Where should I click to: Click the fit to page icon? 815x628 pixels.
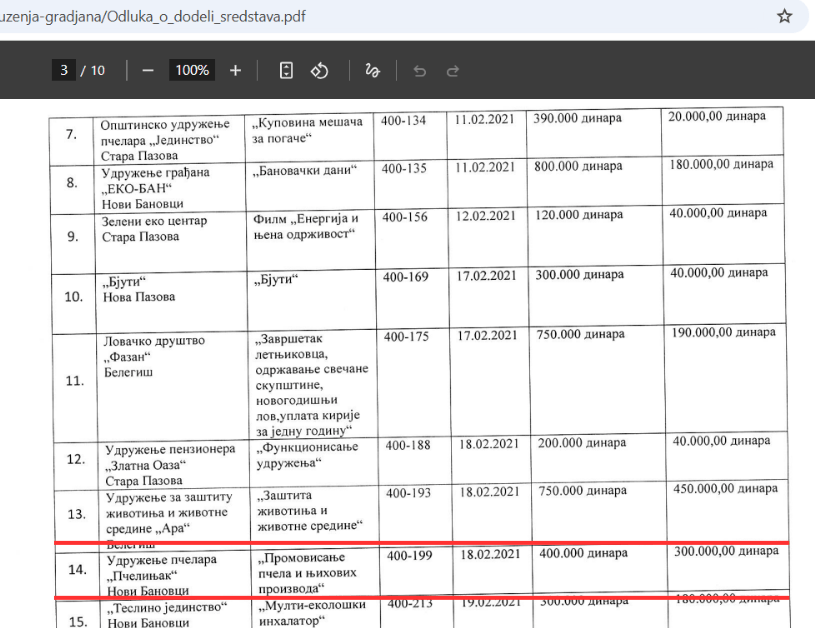point(287,70)
